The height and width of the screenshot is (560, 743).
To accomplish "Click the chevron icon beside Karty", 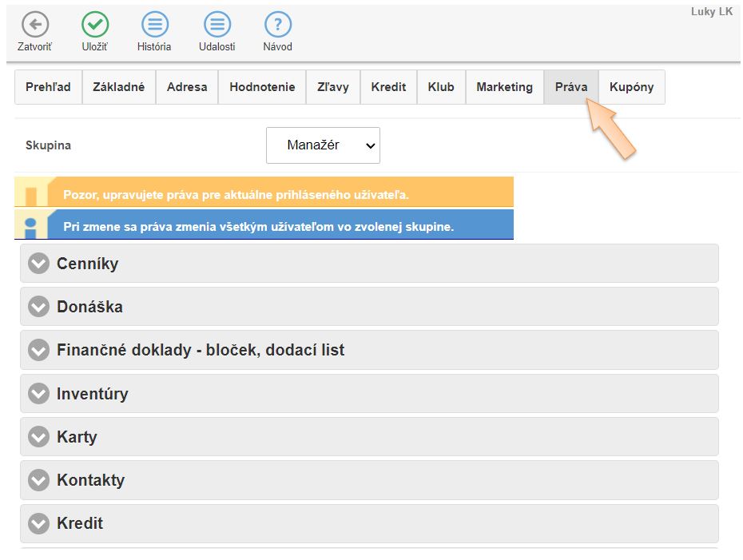I will [x=38, y=437].
